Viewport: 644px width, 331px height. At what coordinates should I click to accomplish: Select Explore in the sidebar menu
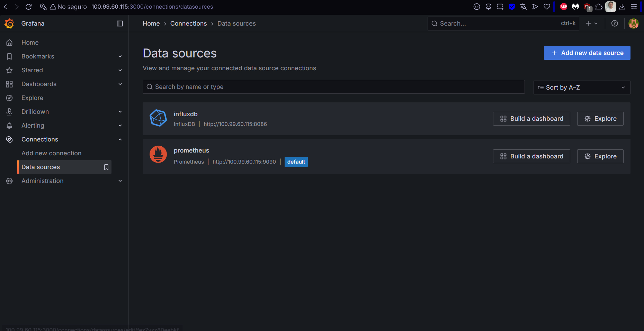coord(32,98)
